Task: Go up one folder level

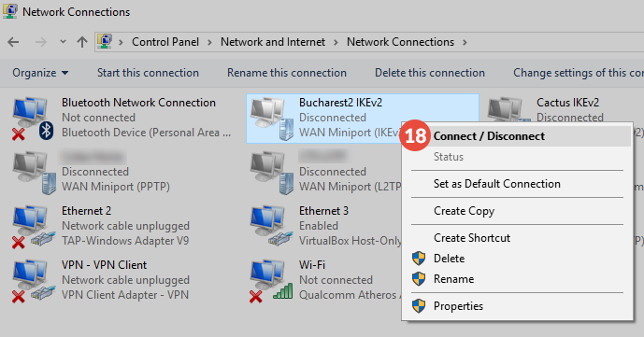Action: (82, 42)
